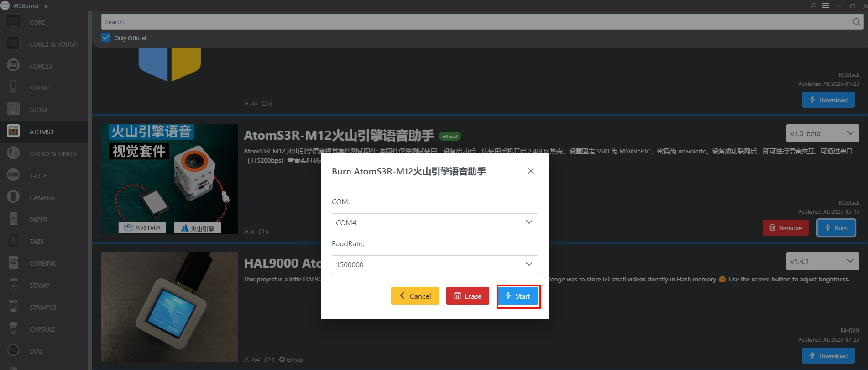
Task: Click the PAPER device icon
Action: pos(13,219)
